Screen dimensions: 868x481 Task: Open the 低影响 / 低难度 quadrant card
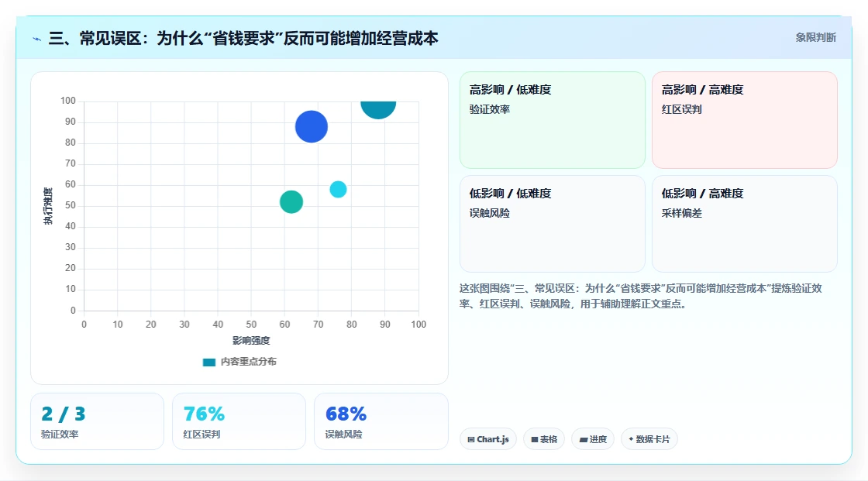tap(553, 224)
